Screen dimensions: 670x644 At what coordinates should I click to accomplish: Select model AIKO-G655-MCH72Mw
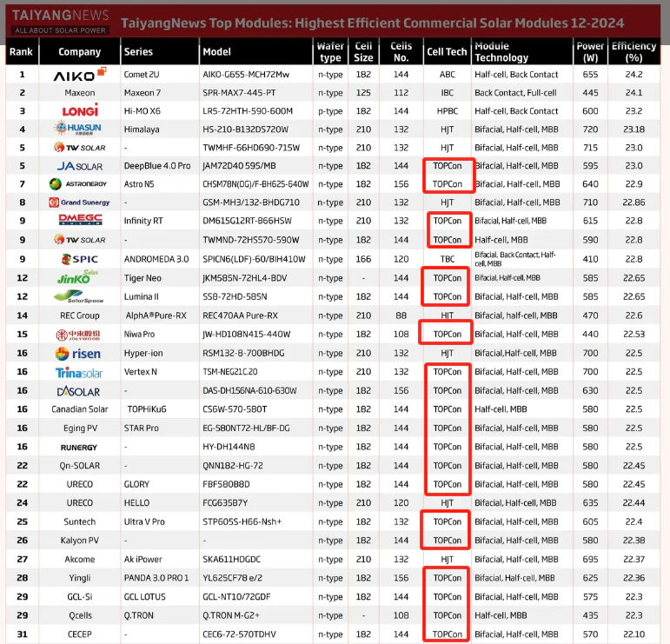[x=248, y=75]
